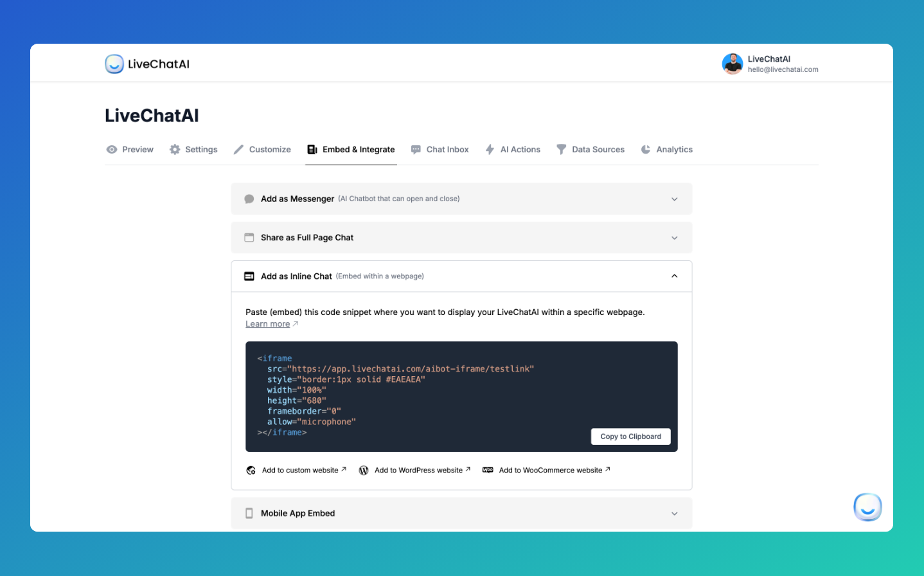Click the Embed & Integrate tab icon
This screenshot has width=924, height=576.
pos(312,149)
